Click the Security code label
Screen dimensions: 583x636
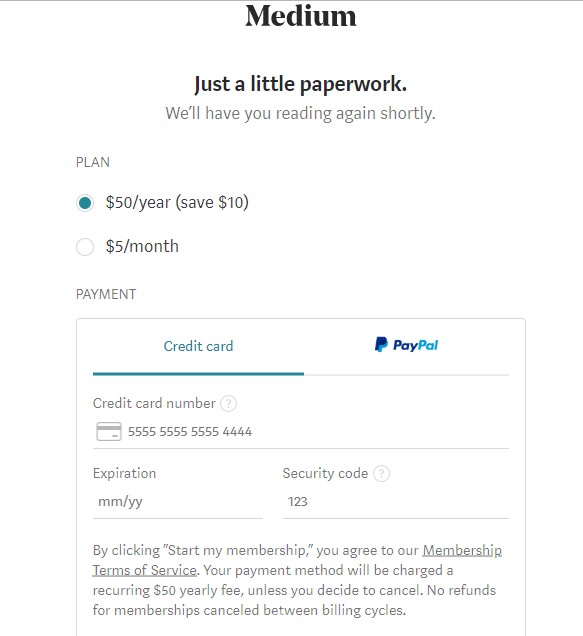click(325, 473)
